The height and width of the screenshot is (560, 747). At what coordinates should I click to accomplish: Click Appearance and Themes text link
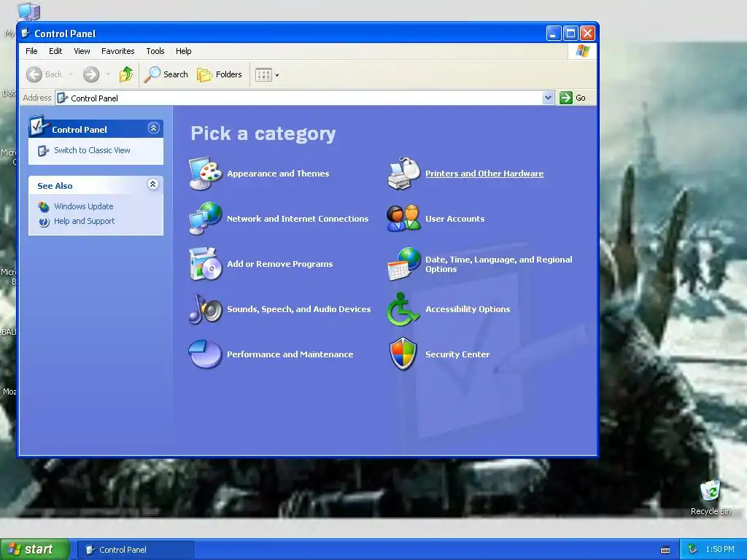point(278,174)
